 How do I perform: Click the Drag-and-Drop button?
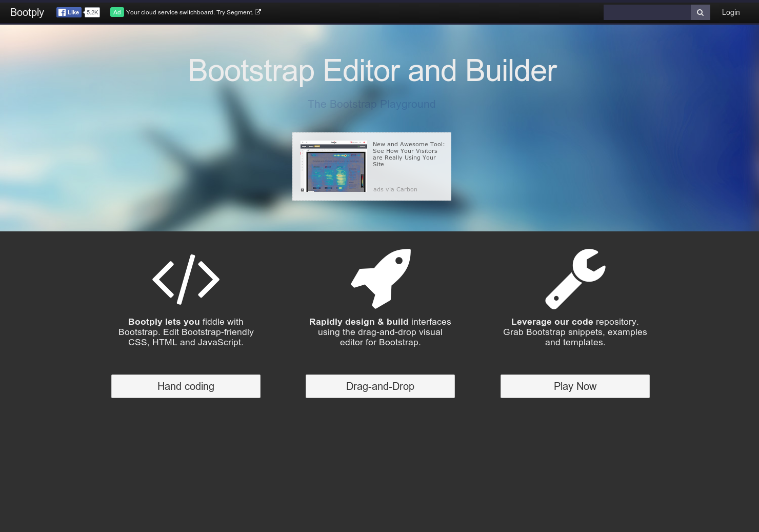pyautogui.click(x=380, y=386)
